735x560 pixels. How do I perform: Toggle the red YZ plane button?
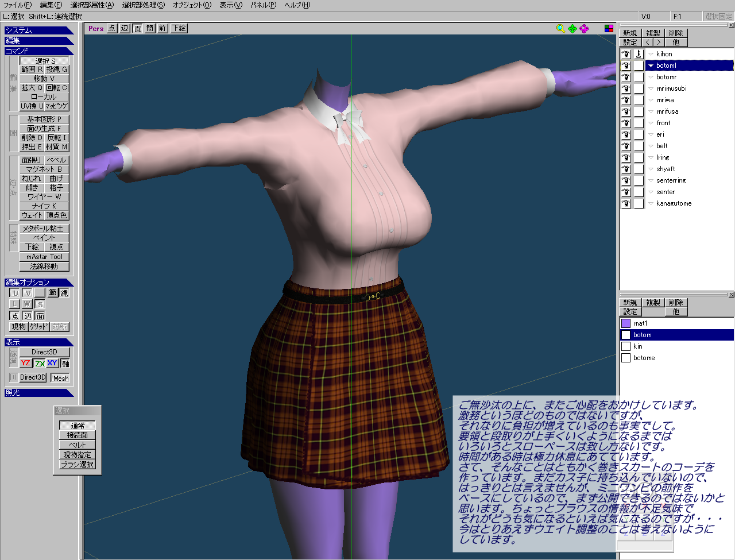(x=25, y=363)
